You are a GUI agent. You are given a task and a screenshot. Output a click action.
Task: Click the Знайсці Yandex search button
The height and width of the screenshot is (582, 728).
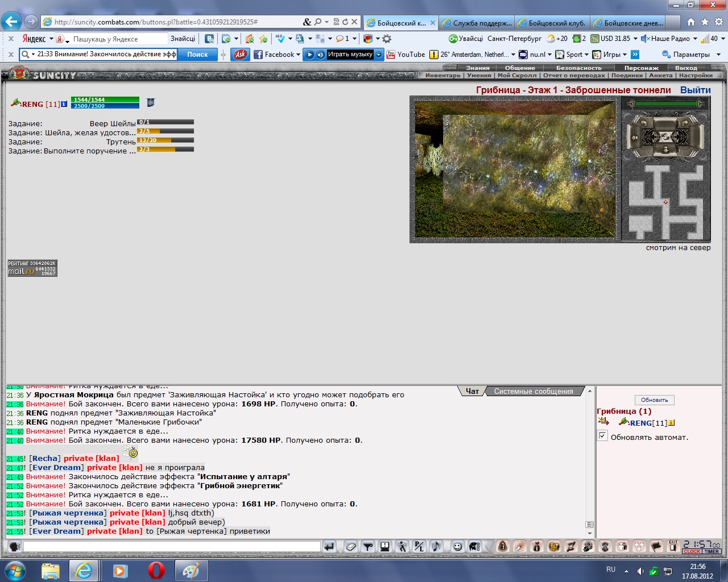point(183,39)
